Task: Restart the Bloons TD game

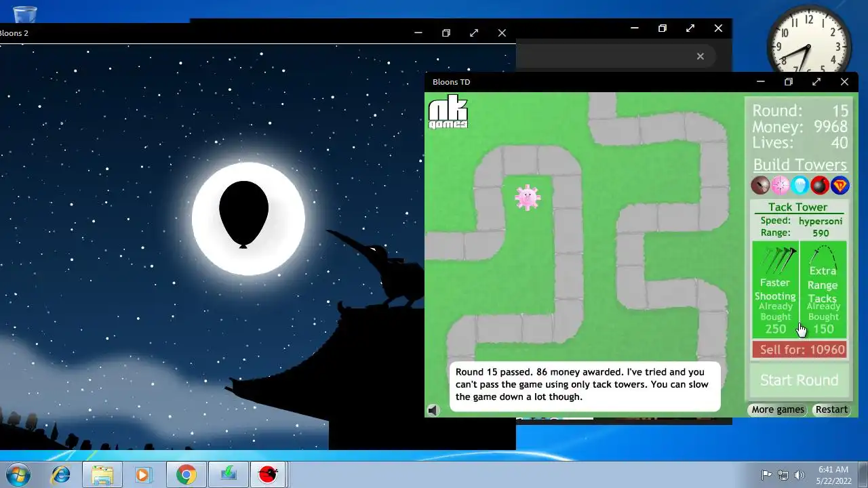Action: 831,409
